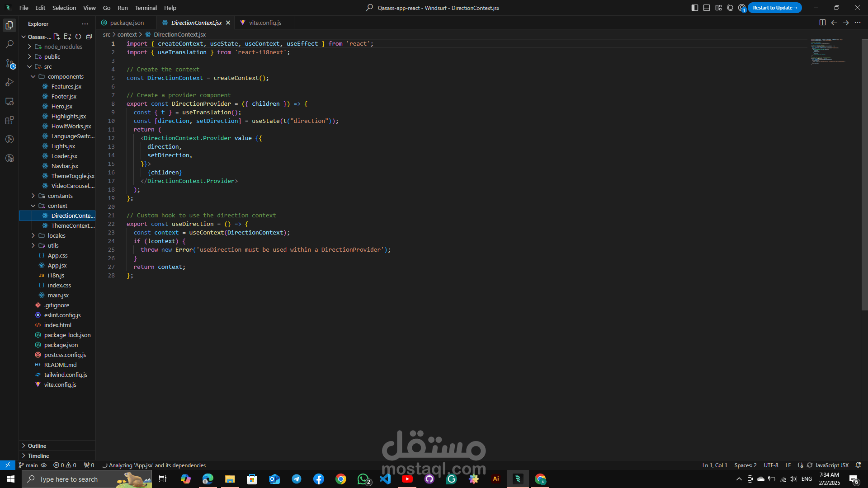Image resolution: width=868 pixels, height=488 pixels.
Task: Toggle bottom panel layout button
Action: click(x=707, y=8)
